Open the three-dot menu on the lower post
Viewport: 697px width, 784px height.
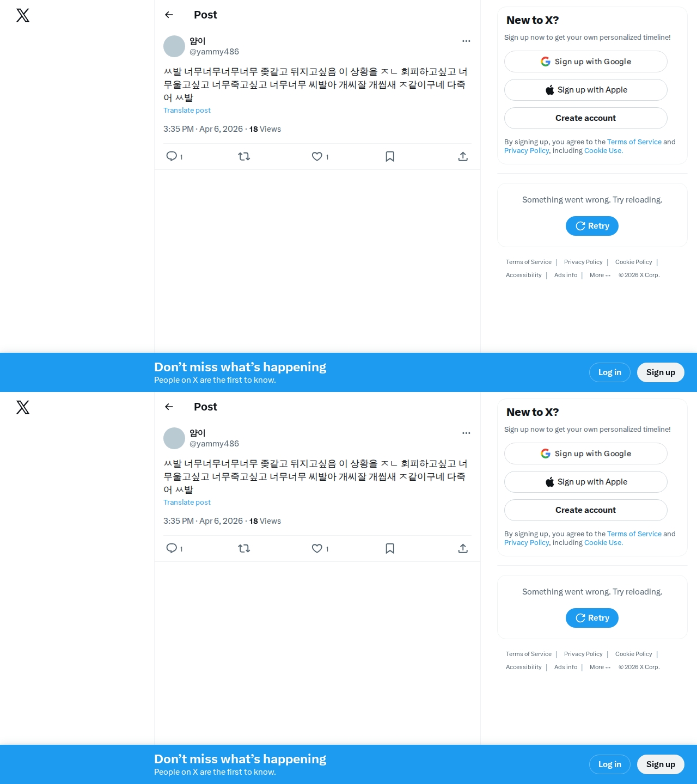click(466, 433)
